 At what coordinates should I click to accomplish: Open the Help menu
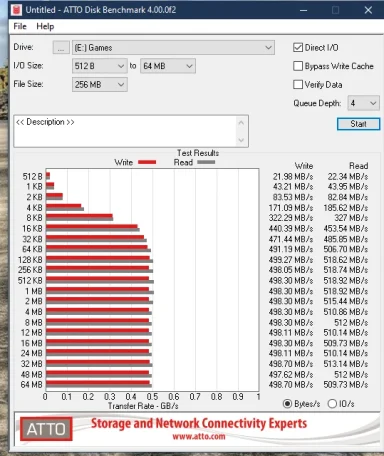point(45,26)
